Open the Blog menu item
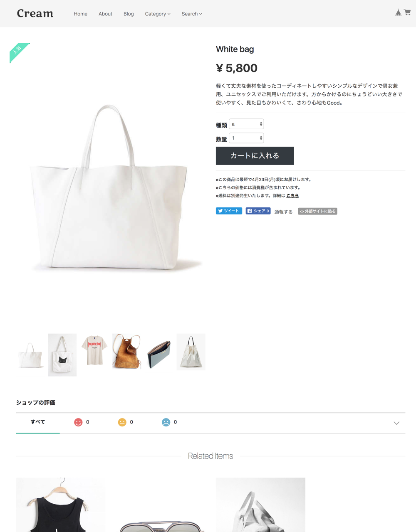Image resolution: width=416 pixels, height=532 pixels. click(129, 14)
